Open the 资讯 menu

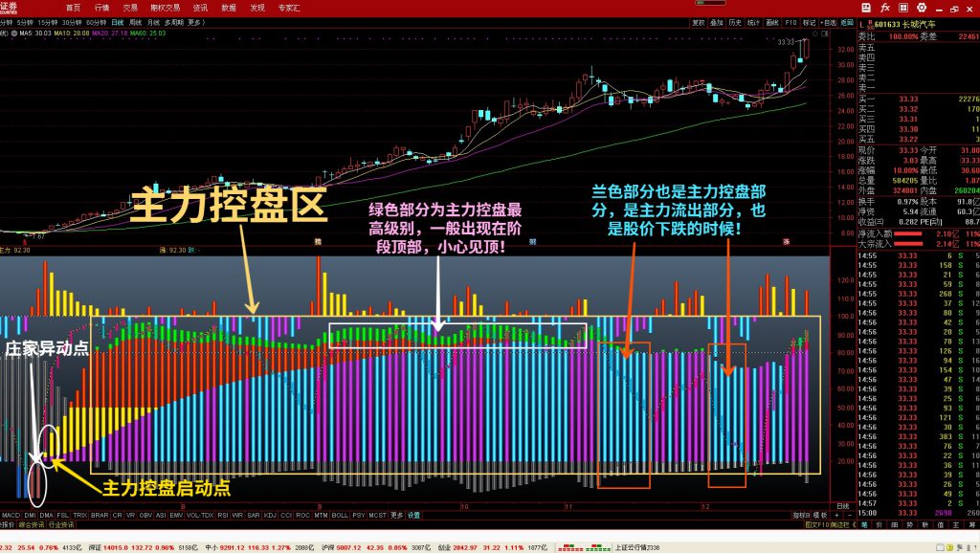[x=200, y=7]
